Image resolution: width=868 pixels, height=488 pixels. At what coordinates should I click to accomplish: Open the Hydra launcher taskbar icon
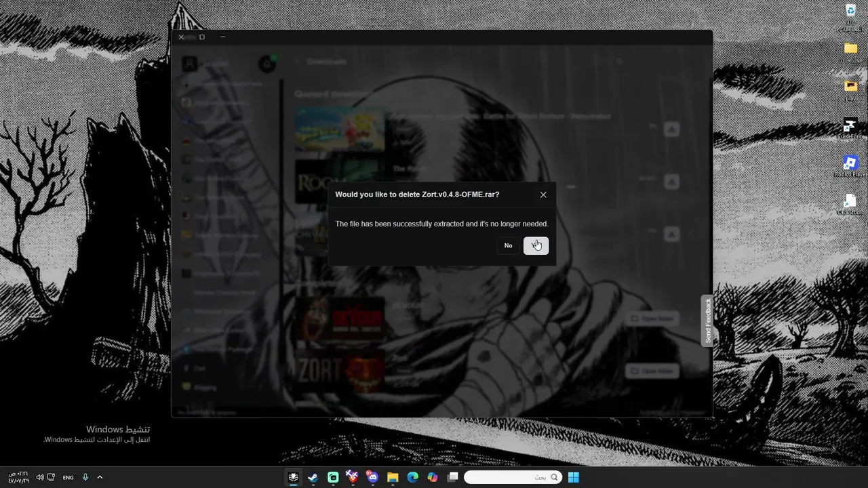[293, 477]
